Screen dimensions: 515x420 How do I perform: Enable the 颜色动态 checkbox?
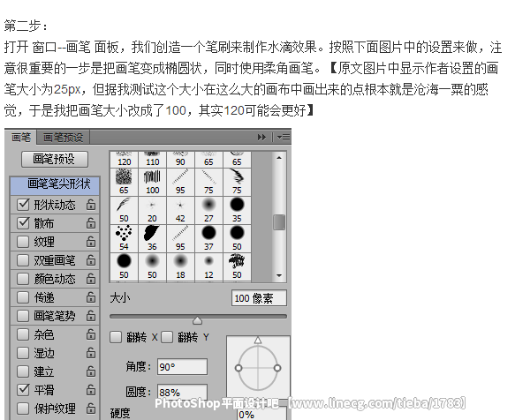point(23,279)
